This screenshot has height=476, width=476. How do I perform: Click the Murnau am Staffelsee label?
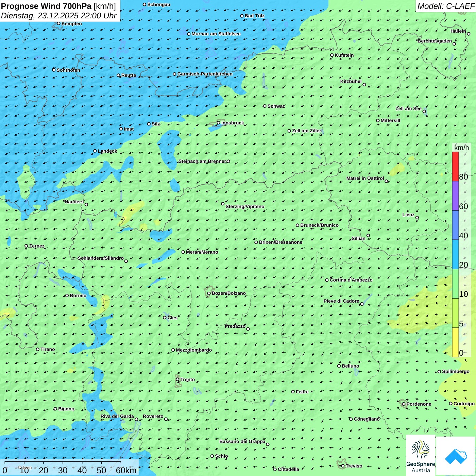[216, 34]
